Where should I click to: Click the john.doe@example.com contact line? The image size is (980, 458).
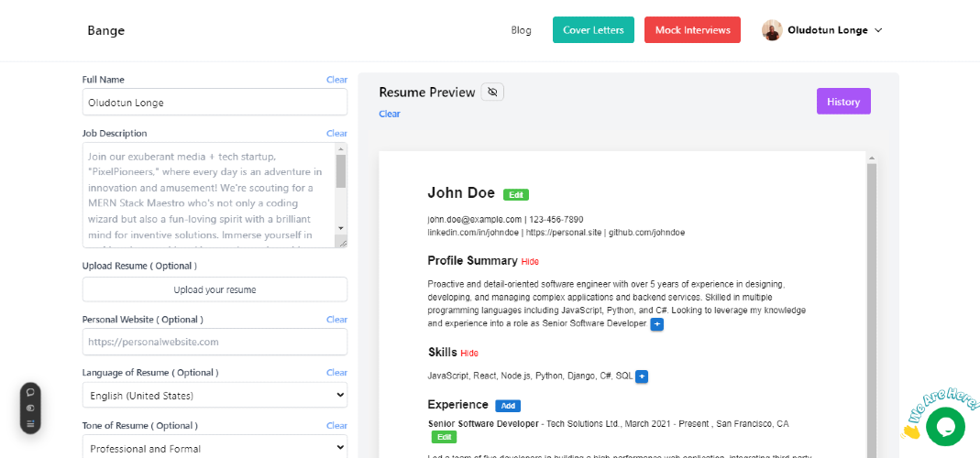coord(505,219)
